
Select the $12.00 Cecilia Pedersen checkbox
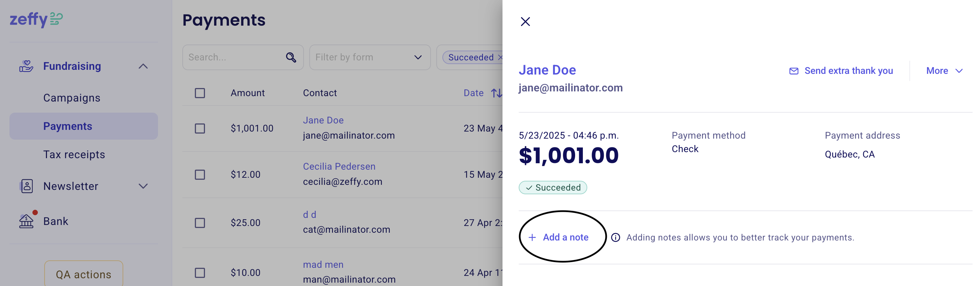click(x=200, y=175)
